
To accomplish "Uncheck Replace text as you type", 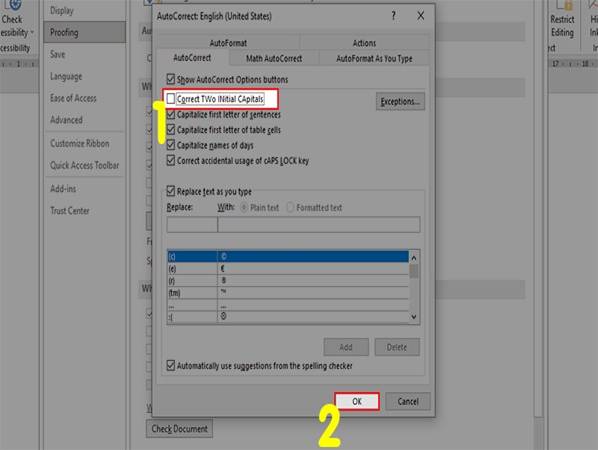I will click(171, 191).
